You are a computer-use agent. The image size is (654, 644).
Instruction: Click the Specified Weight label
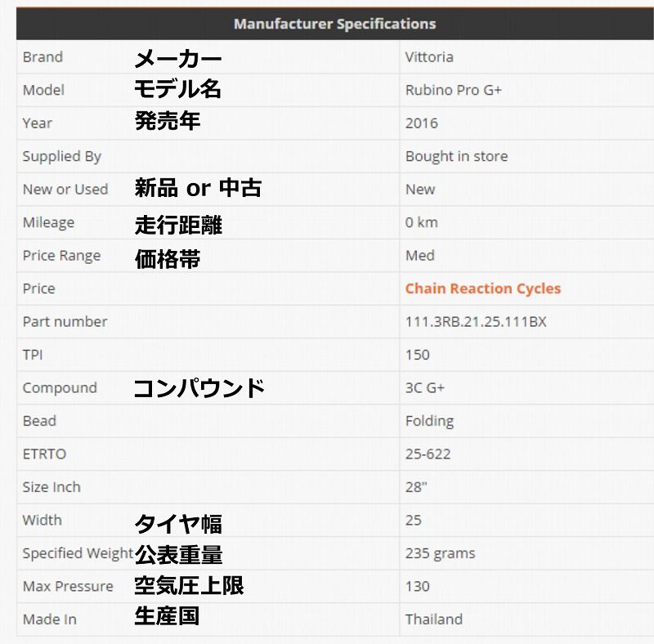click(x=78, y=553)
